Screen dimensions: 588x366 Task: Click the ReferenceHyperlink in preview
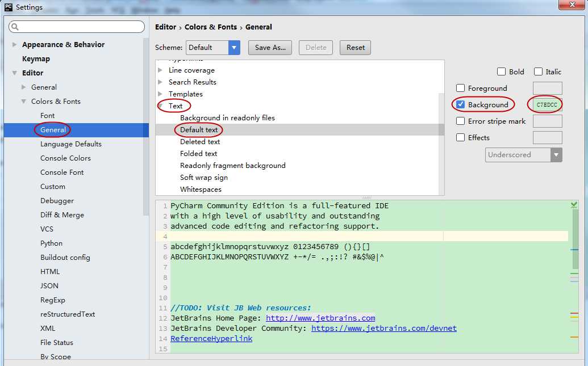click(x=211, y=338)
